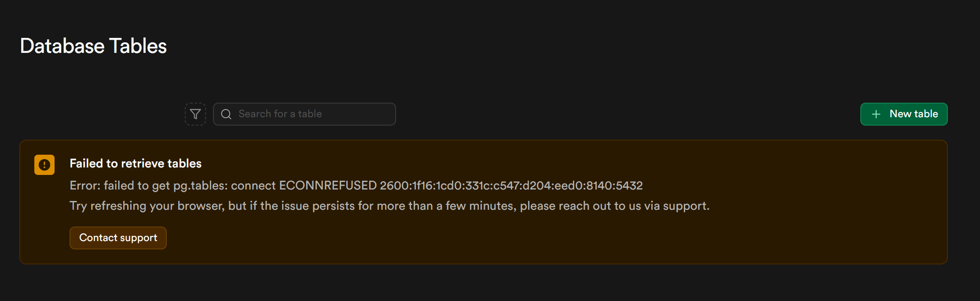980x301 pixels.
Task: Click the "New table" label text
Action: tap(914, 114)
